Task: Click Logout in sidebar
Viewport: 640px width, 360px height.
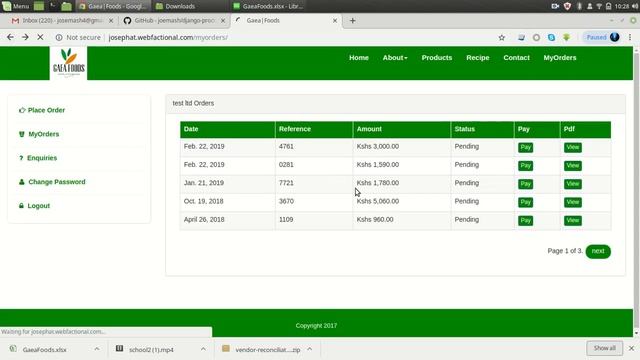Action: pyautogui.click(x=34, y=206)
